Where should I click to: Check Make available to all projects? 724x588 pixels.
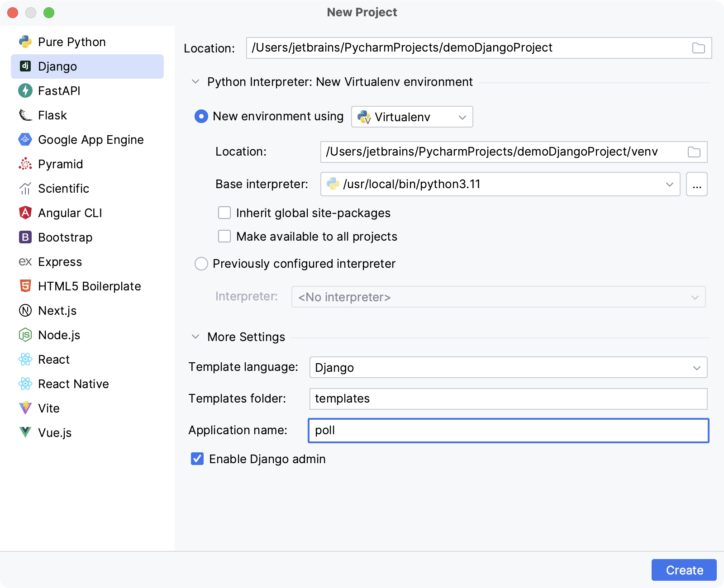coord(224,236)
